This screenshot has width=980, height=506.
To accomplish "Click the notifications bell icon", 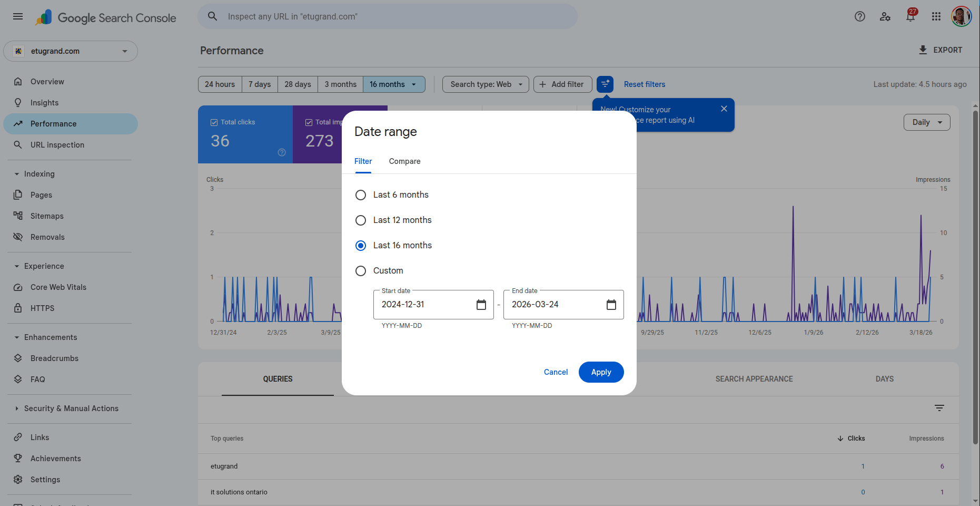I will point(910,17).
